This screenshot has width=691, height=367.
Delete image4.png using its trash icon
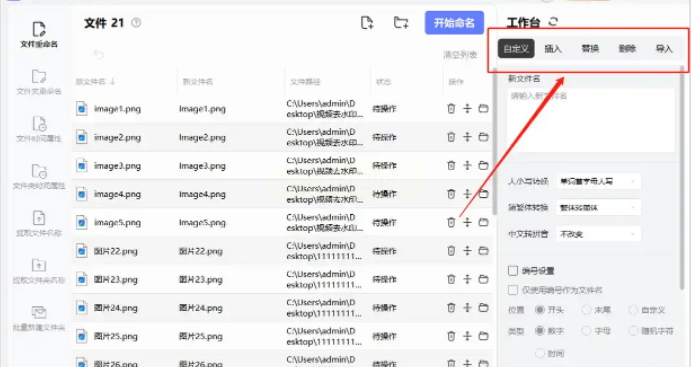coord(451,194)
